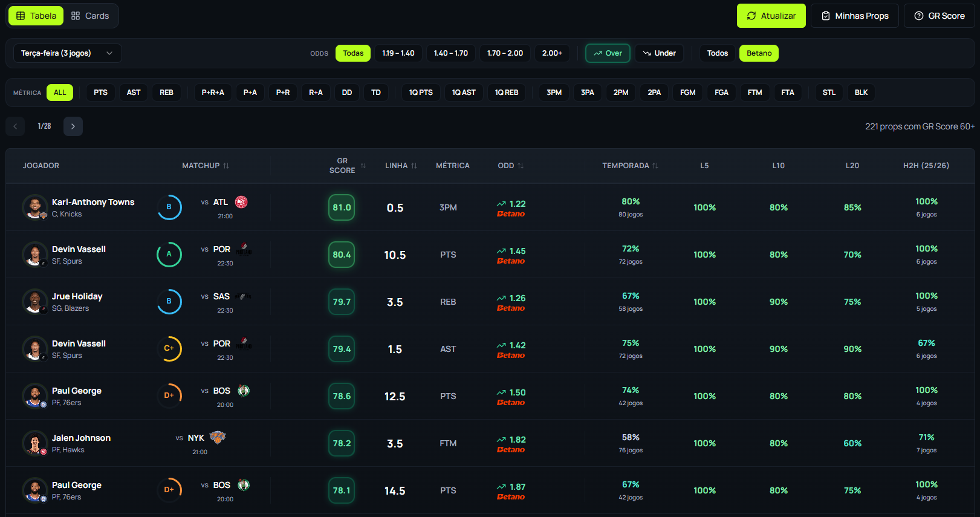The image size is (980, 517).
Task: Select odds range 2.00+
Action: [552, 53]
